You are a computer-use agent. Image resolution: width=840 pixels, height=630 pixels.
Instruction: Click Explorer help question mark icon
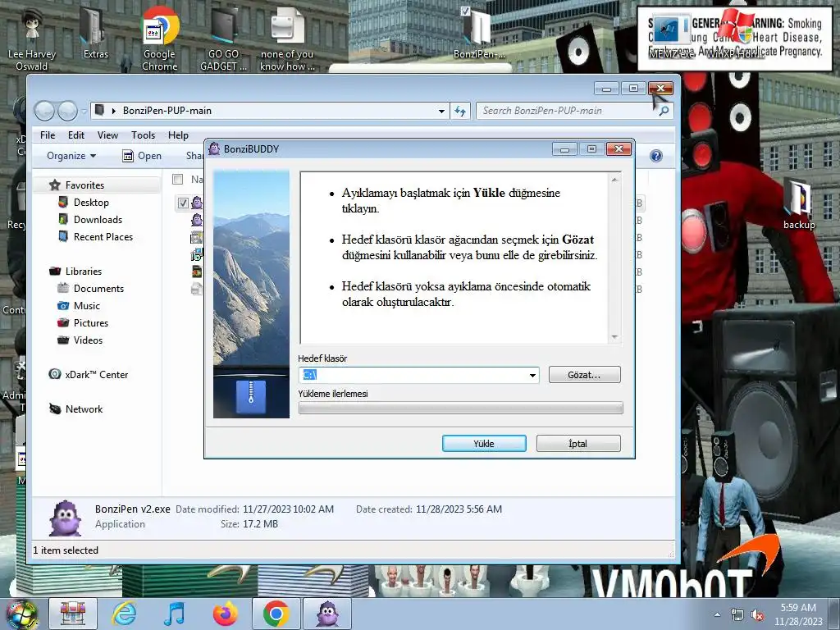click(655, 156)
